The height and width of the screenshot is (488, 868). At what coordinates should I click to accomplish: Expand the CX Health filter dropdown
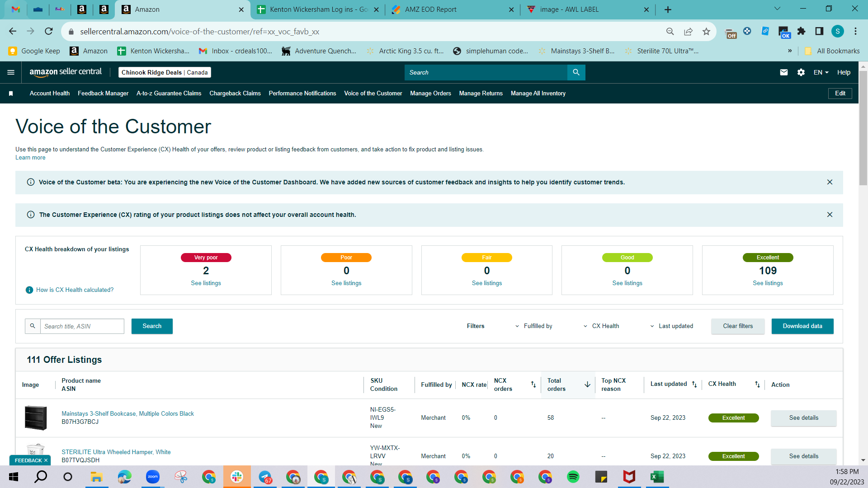point(601,326)
